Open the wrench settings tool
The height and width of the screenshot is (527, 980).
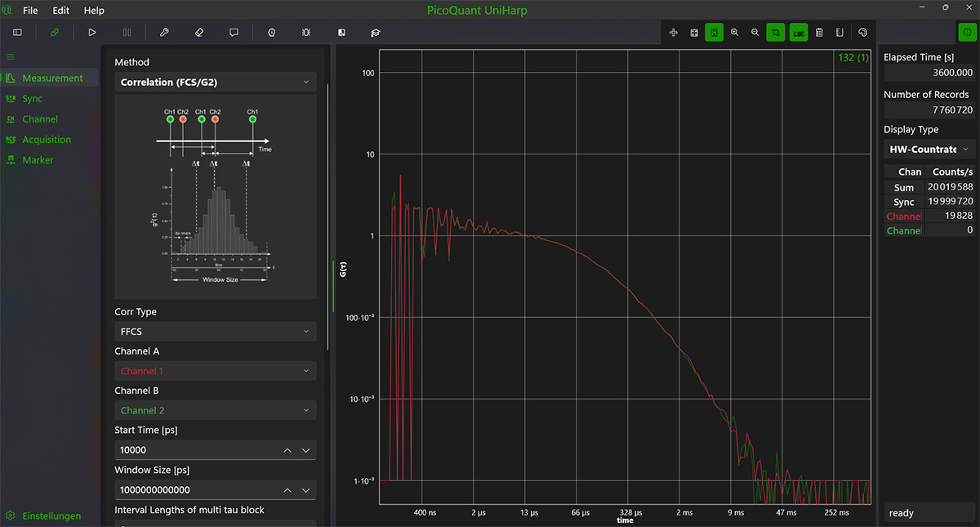point(164,32)
